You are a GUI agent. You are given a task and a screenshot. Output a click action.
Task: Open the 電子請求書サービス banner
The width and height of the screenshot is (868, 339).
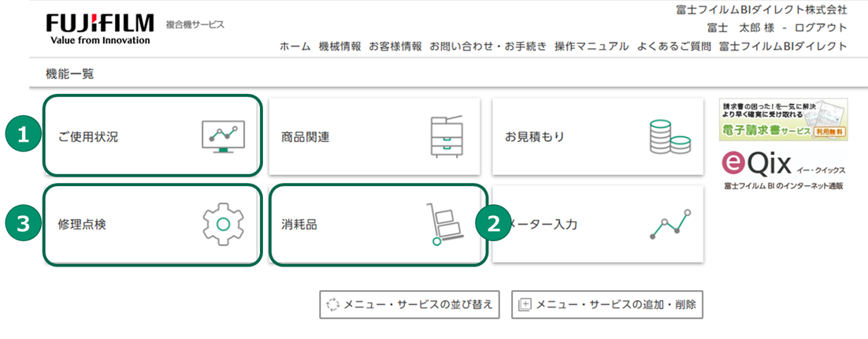tap(783, 119)
